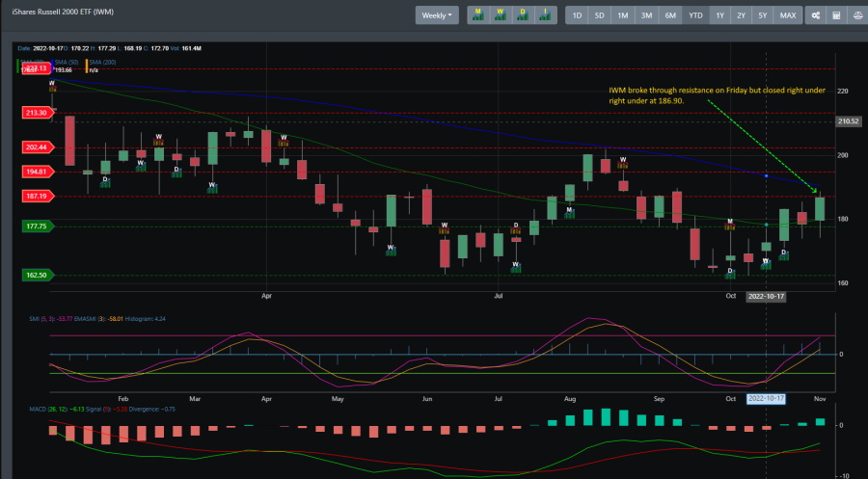Open the intraday chart icon marked I
Image resolution: width=868 pixels, height=479 pixels.
(545, 15)
